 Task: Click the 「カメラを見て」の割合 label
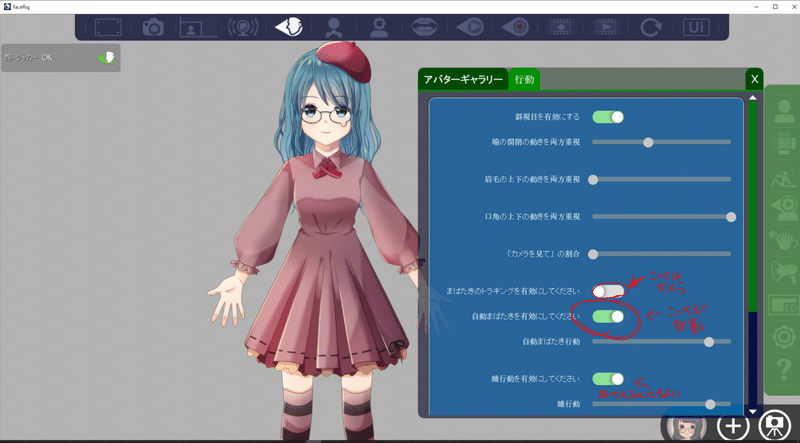[541, 254]
